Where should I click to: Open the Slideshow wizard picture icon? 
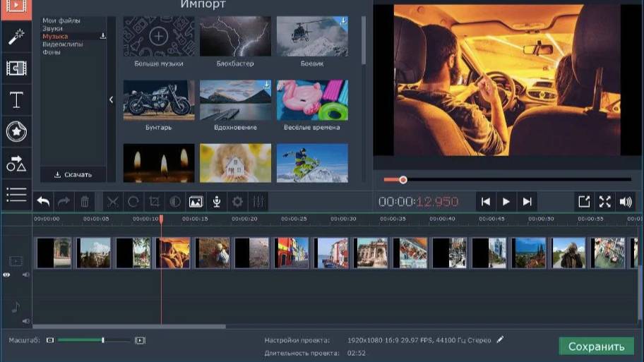click(x=196, y=202)
